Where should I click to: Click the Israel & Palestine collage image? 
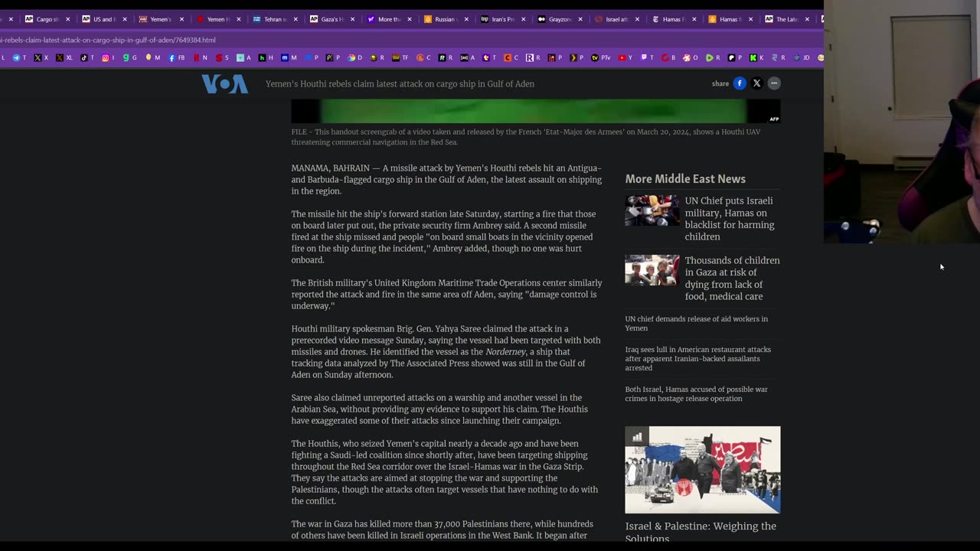[x=702, y=470]
